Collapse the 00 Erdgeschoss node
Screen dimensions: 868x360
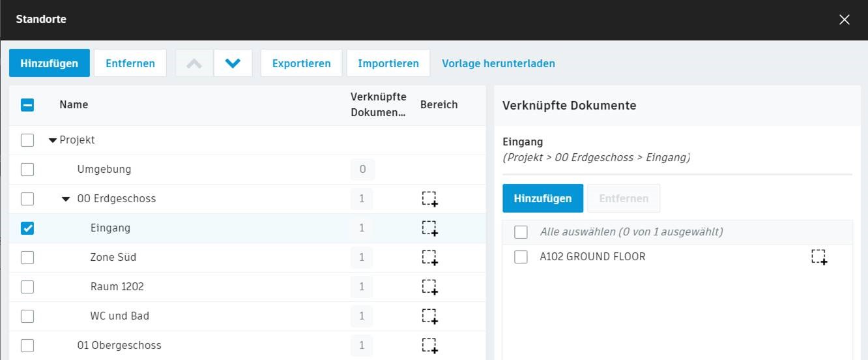66,199
